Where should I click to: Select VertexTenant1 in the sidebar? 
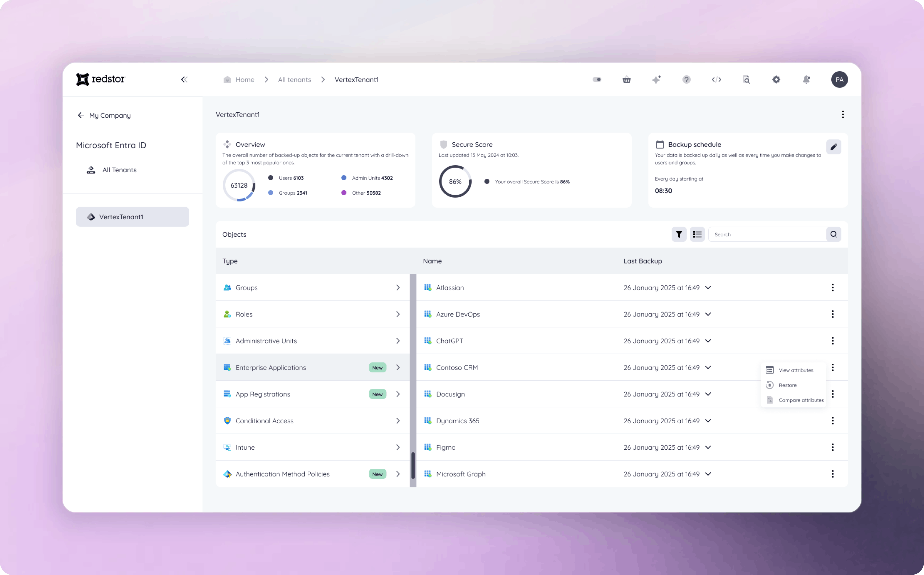click(x=133, y=217)
